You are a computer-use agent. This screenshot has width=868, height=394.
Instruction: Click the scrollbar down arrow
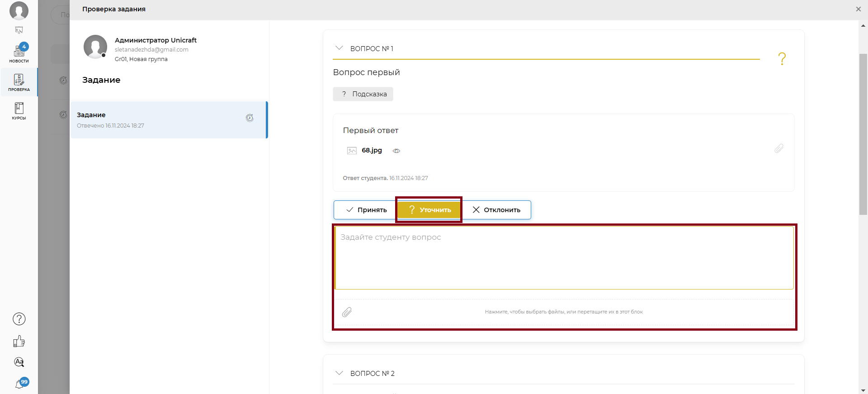tap(863, 390)
